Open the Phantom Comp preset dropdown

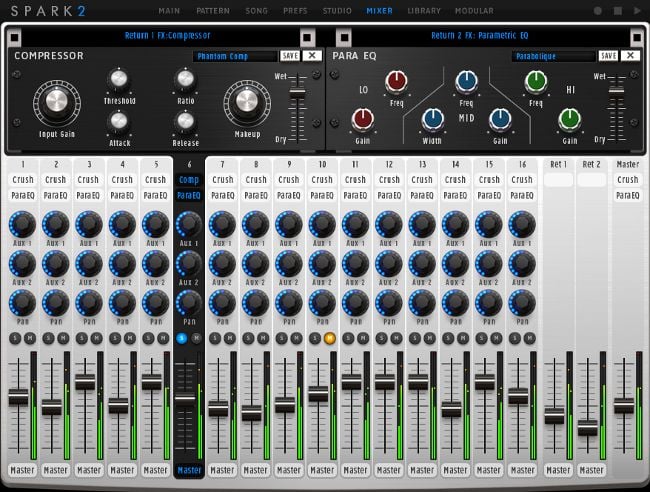point(234,56)
